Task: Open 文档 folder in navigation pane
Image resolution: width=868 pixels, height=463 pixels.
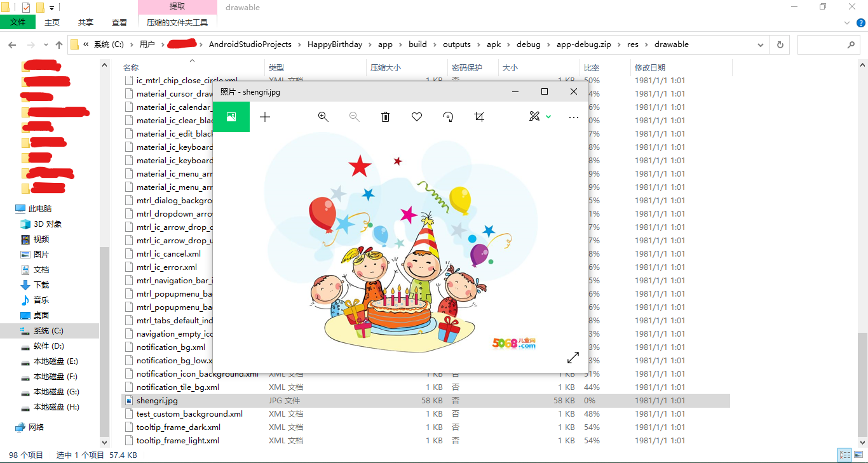Action: (41, 270)
